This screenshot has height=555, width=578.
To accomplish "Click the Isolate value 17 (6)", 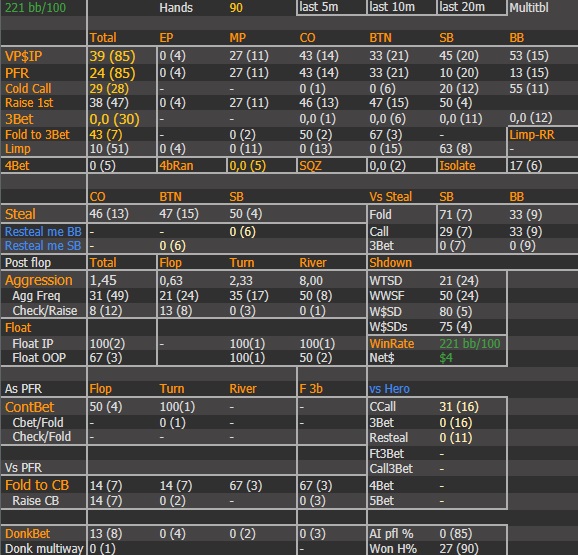I will 525,165.
